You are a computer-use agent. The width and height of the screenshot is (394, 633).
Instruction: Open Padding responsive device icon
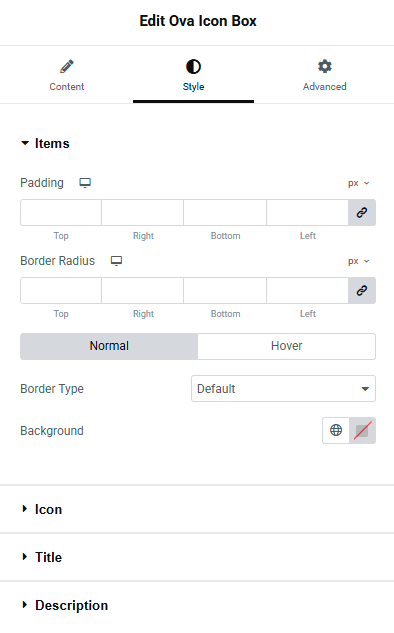coord(85,183)
